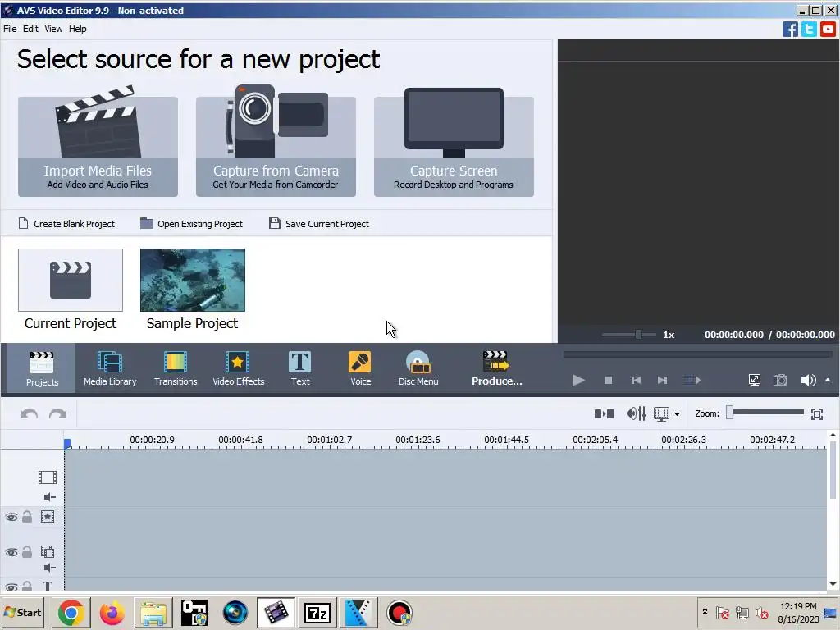The height and width of the screenshot is (630, 840).
Task: Show hidden system tray icons
Action: tap(705, 611)
